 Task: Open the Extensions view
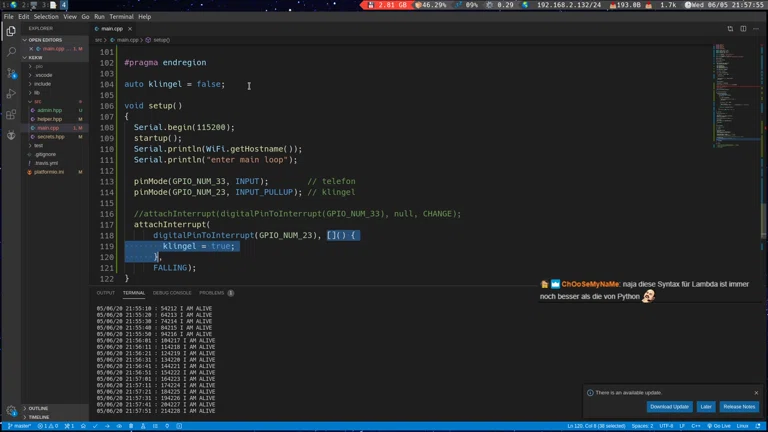[11, 114]
